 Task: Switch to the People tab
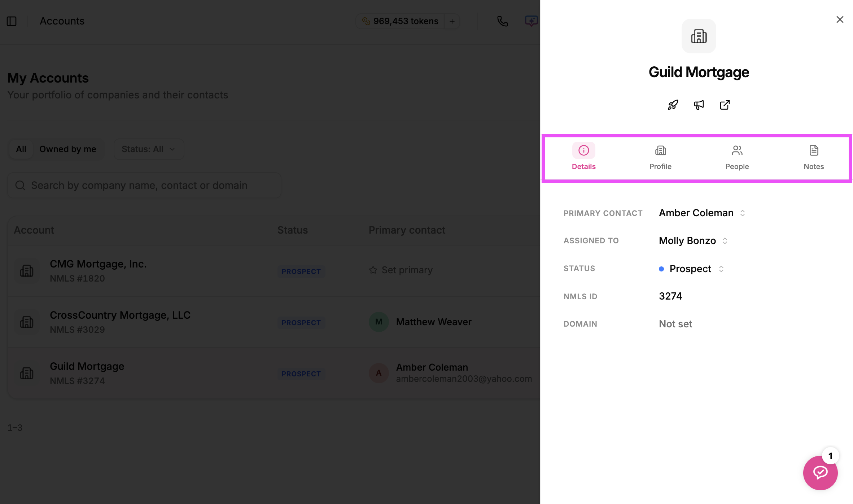737,157
